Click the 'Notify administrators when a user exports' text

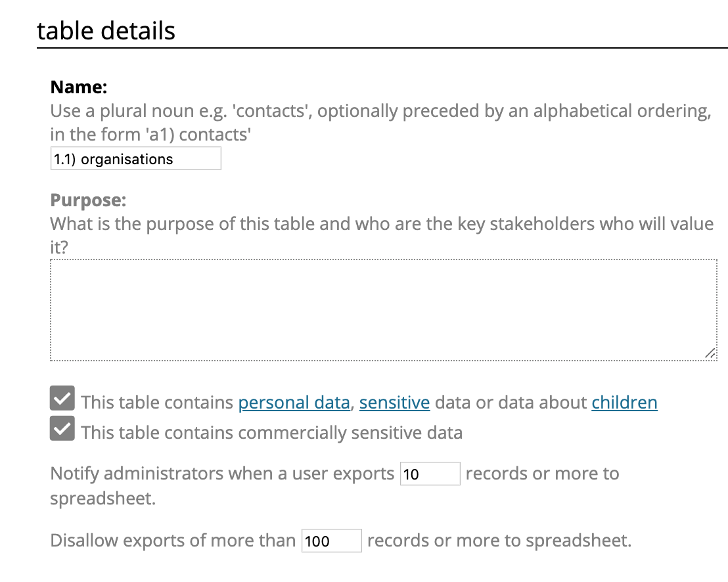(x=222, y=474)
